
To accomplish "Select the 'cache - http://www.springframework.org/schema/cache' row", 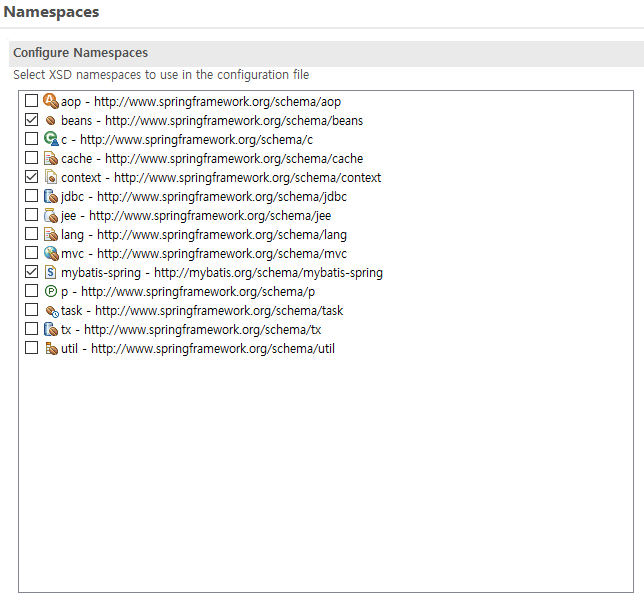I will tap(212, 159).
